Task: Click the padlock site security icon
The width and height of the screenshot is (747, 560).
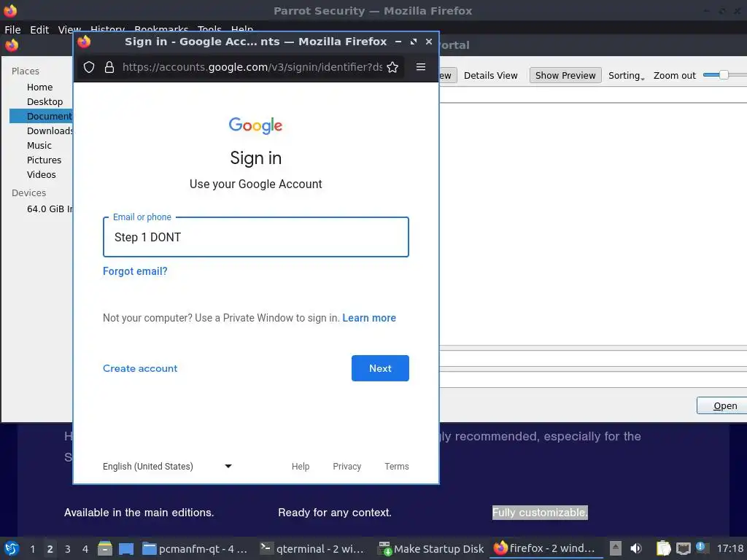Action: 109,67
